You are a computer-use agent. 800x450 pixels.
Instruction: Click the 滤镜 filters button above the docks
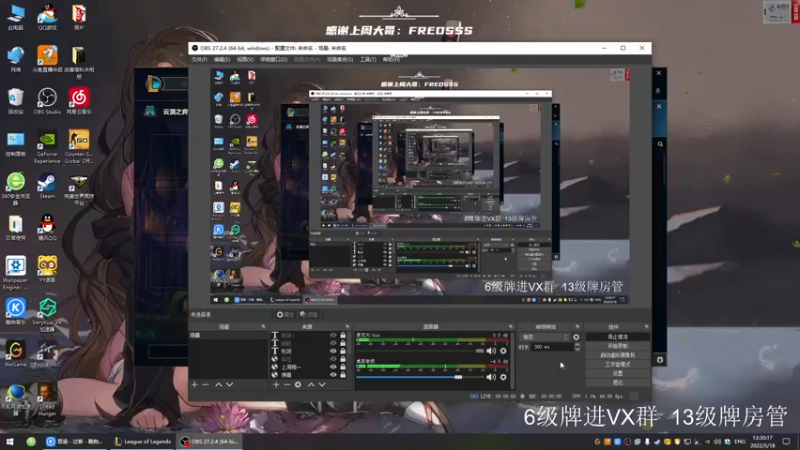309,315
